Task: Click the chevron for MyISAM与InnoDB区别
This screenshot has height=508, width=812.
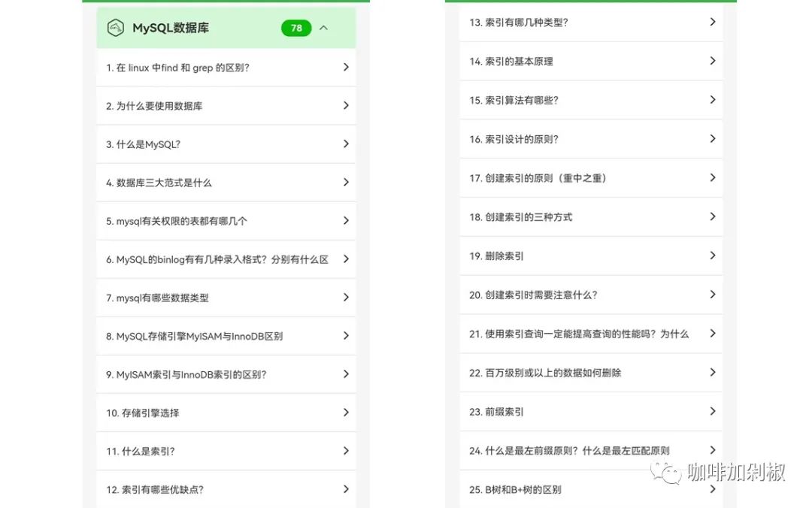Action: click(x=346, y=336)
